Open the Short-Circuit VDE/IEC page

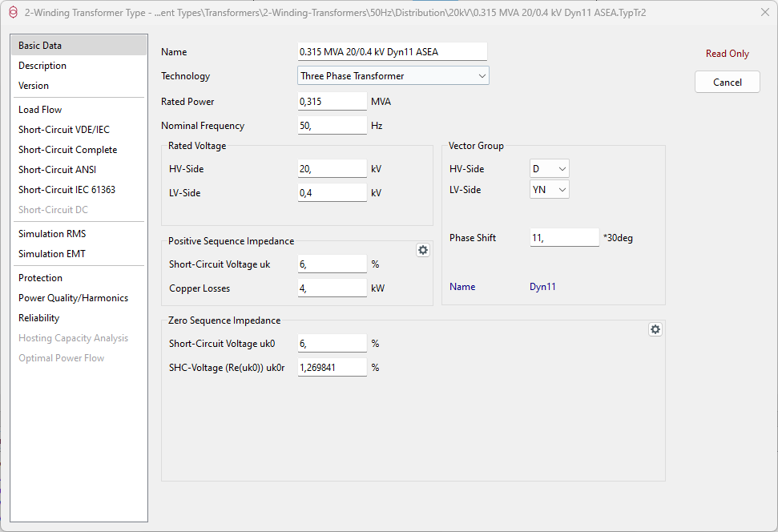coord(64,130)
